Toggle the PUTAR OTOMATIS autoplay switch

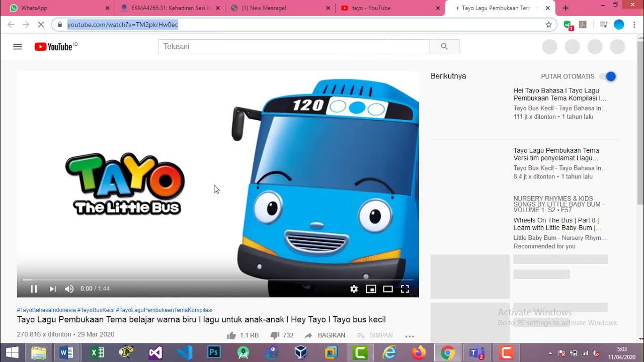tap(607, 76)
